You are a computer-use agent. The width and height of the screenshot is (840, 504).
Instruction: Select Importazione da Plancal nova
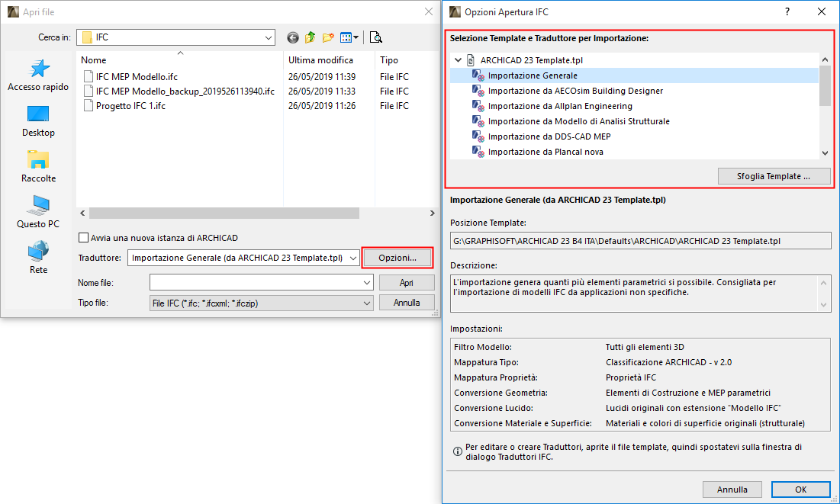(x=546, y=152)
